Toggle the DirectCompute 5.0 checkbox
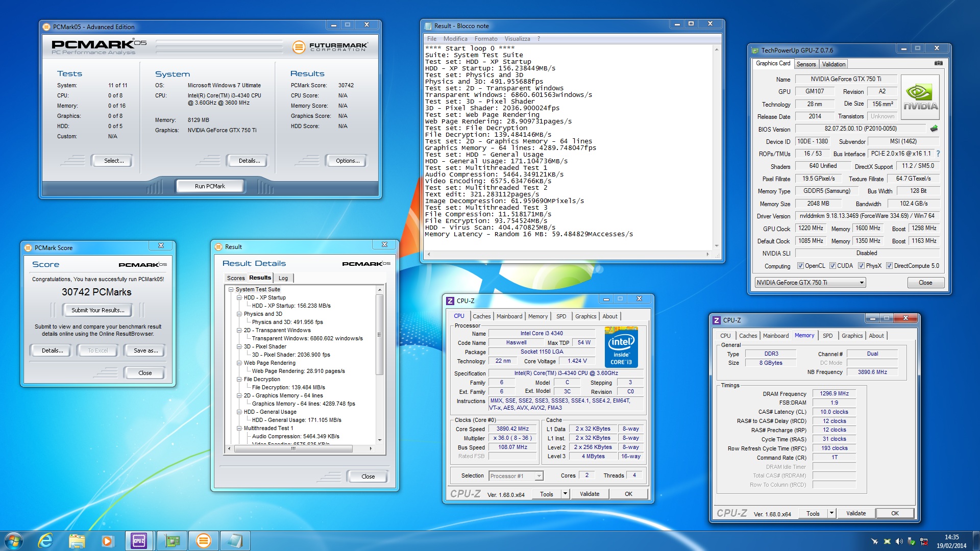Image resolution: width=980 pixels, height=551 pixels. coord(889,266)
